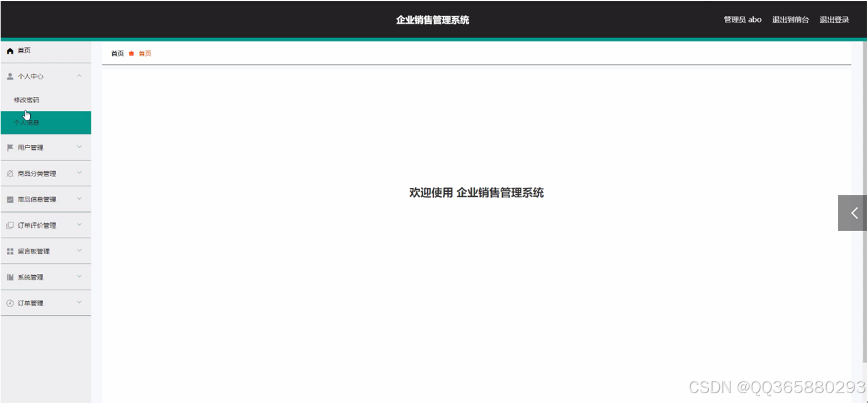The width and height of the screenshot is (868, 403).
Task: Click the 商品分类管理 menu label
Action: coord(37,174)
